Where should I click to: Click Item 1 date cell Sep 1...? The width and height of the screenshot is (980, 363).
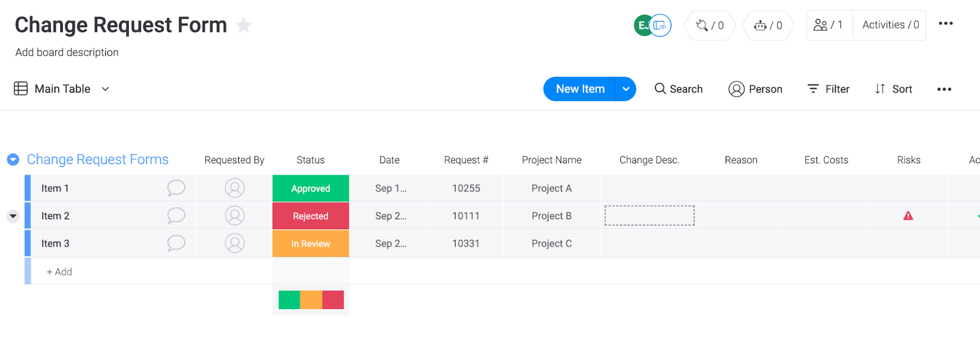[390, 189]
